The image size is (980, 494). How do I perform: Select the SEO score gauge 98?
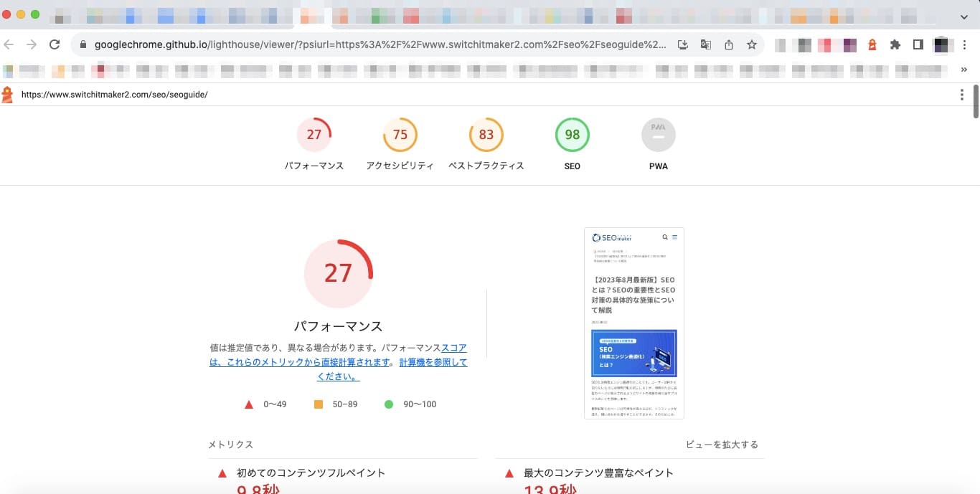coord(572,135)
